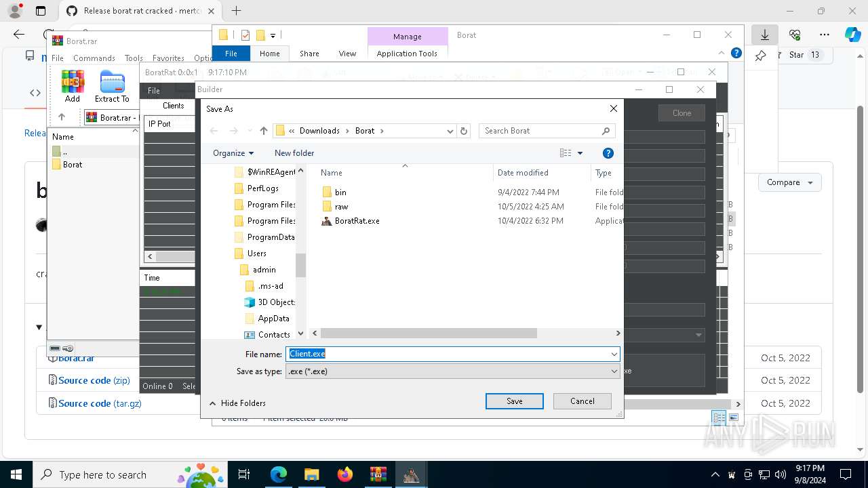Switch to BoratRat on the taskbar

point(411,474)
